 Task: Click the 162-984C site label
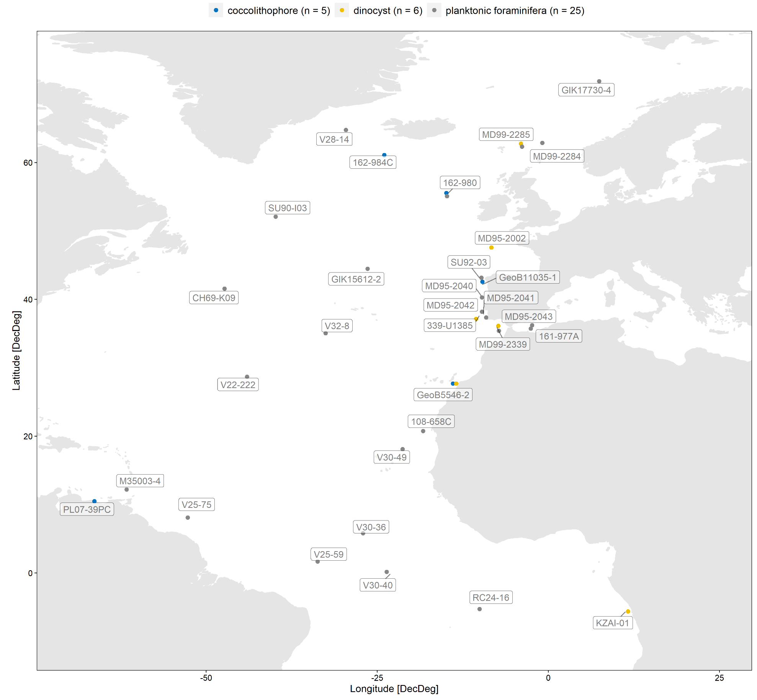click(373, 162)
